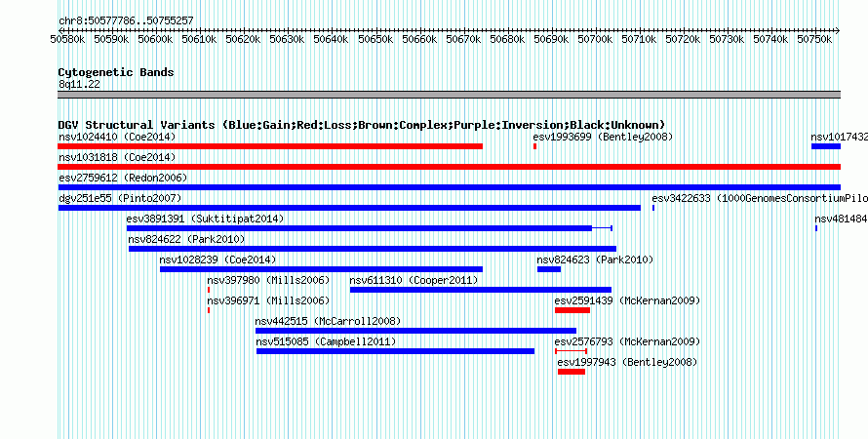Screen dimensions: 868x439
Task: Click the dgv251e55 (Pinto2007) blue bar
Action: [349, 208]
